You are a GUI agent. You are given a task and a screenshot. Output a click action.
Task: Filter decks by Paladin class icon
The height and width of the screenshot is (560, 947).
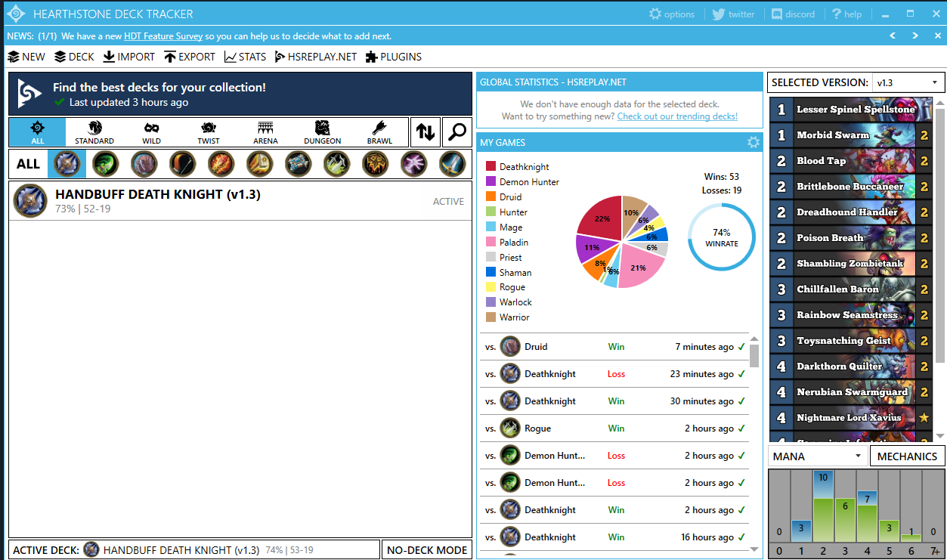point(260,163)
